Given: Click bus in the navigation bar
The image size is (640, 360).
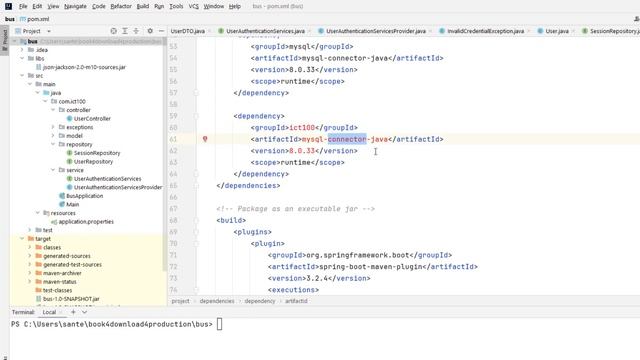Looking at the screenshot, I should click(x=10, y=19).
